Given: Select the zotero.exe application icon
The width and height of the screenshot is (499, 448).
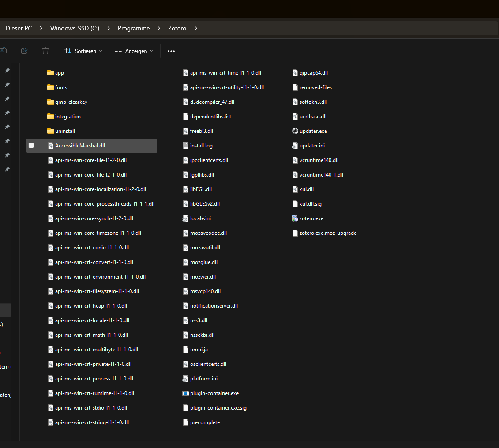Looking at the screenshot, I should click(x=295, y=218).
